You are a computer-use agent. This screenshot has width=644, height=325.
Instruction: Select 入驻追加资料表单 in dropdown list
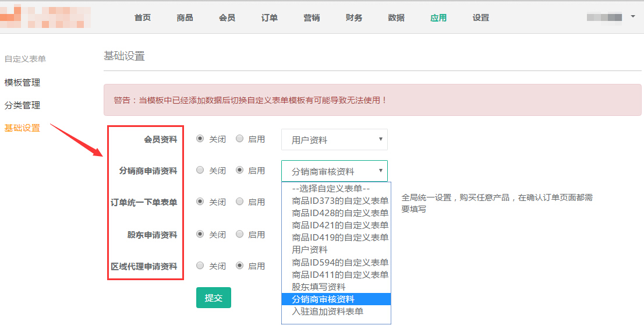pos(327,311)
